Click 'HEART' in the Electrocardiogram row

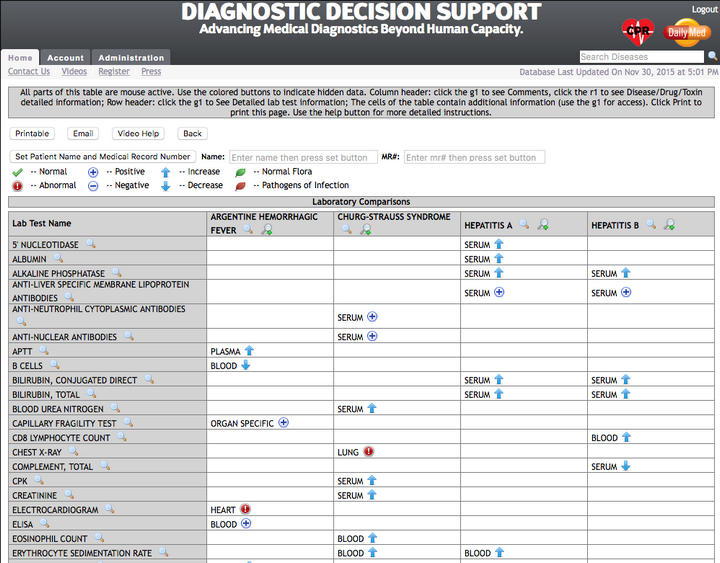pyautogui.click(x=223, y=510)
